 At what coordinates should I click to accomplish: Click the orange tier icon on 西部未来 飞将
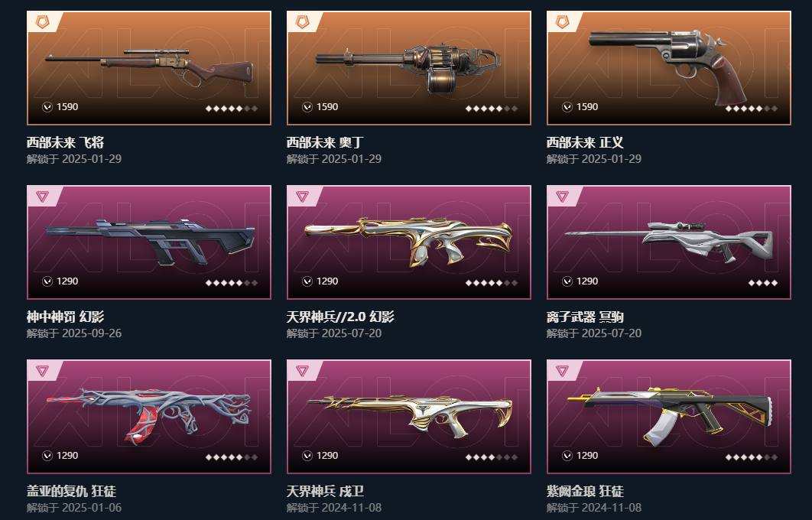point(42,21)
